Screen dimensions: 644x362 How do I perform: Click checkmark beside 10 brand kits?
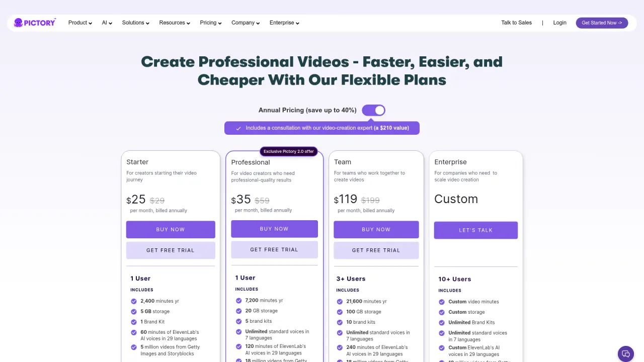pos(340,322)
